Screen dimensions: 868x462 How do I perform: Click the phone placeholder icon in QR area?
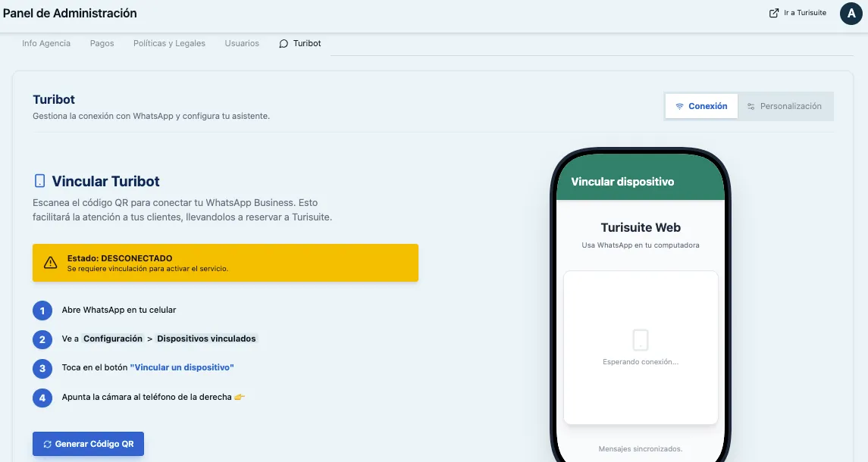(641, 339)
